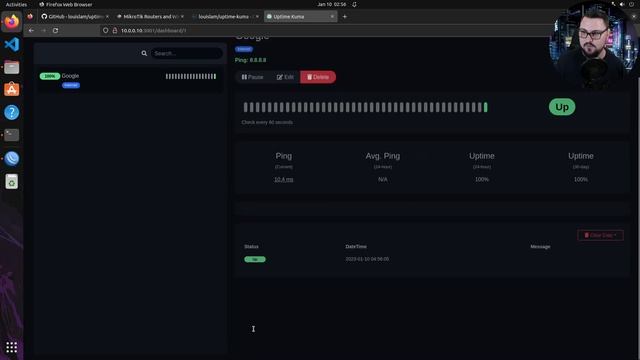Open the Clear Data dropdown button
Screen dimensions: 640x360
pyautogui.click(x=600, y=235)
